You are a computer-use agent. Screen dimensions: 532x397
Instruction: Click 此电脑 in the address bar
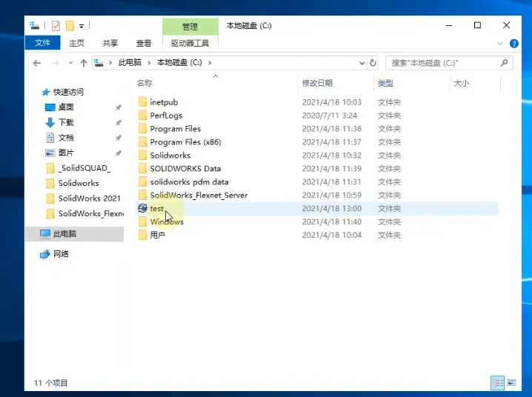[x=130, y=63]
